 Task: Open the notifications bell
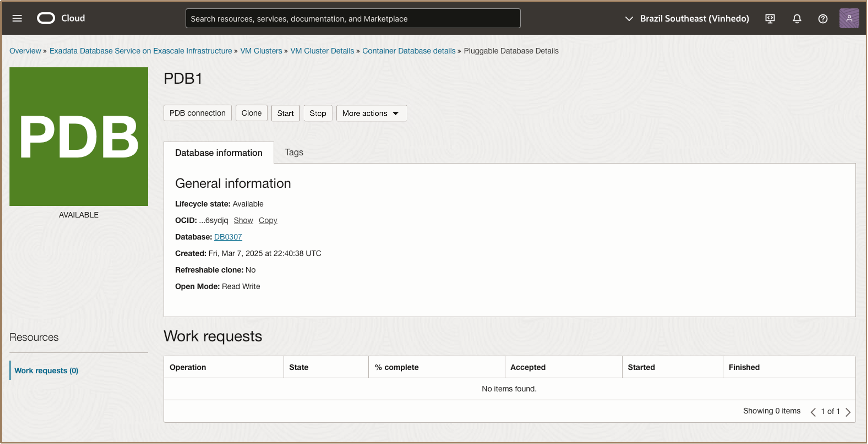pyautogui.click(x=797, y=18)
